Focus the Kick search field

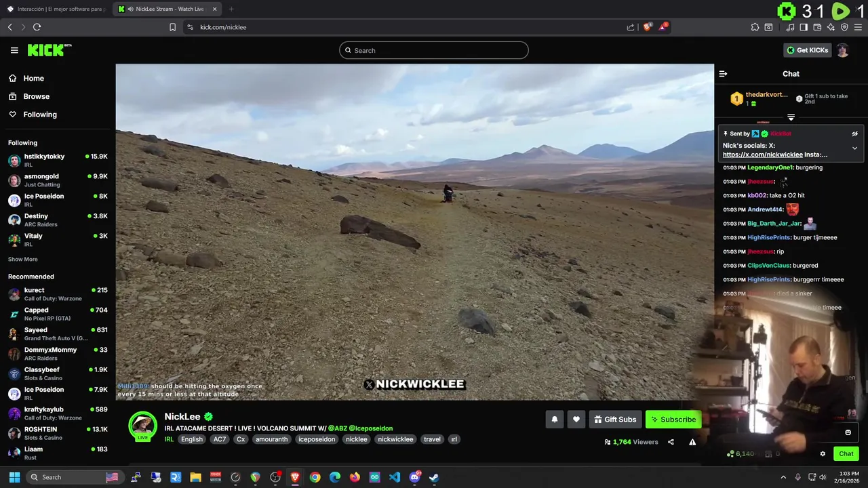[x=434, y=50]
